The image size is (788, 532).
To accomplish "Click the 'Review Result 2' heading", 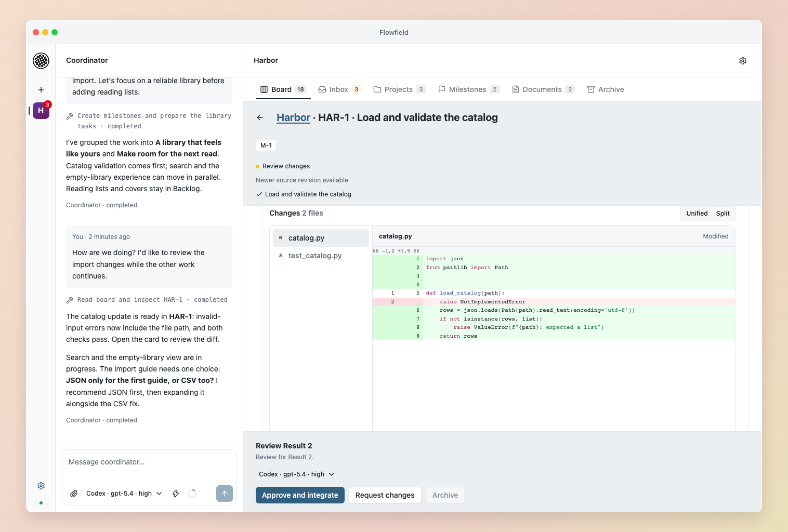I will [284, 446].
